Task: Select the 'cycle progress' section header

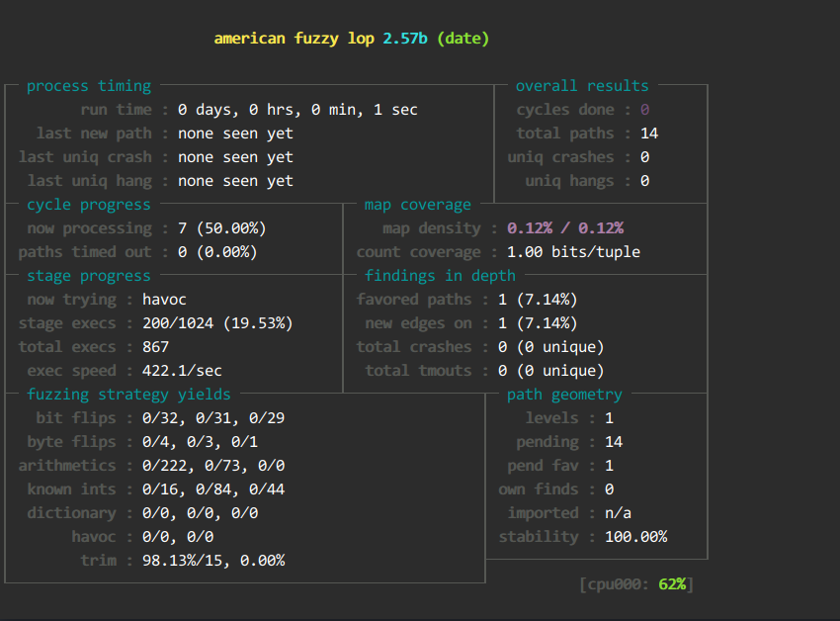Action: (x=89, y=205)
